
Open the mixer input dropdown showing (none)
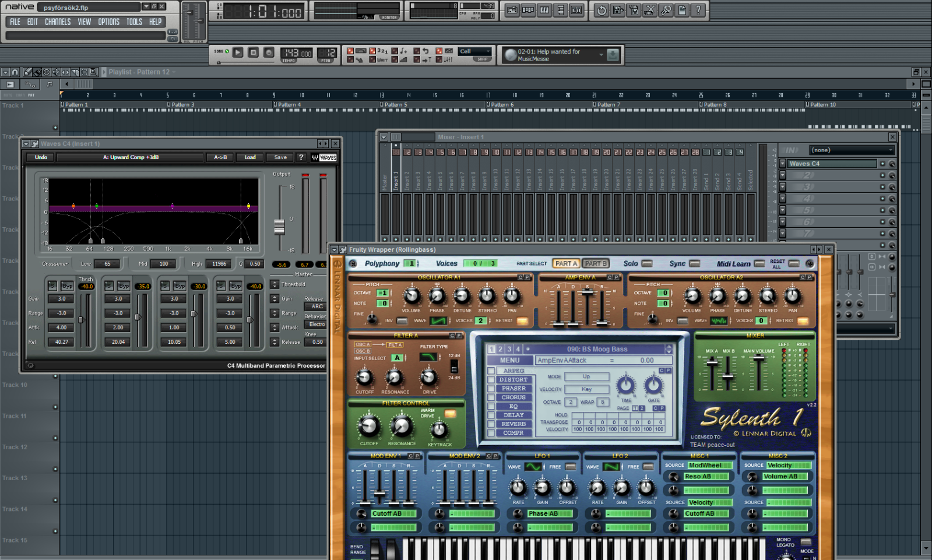click(851, 150)
